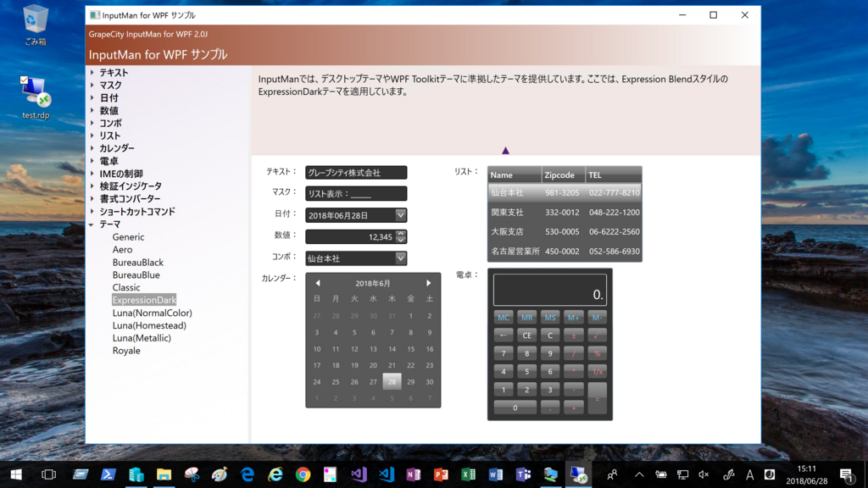Open the コンボ combo box dropdown

pos(401,258)
